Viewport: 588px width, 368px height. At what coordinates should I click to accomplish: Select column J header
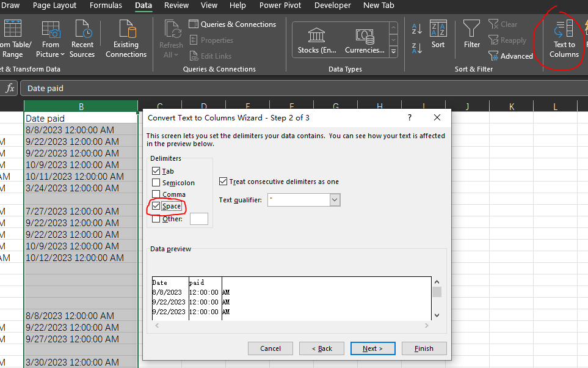click(x=467, y=106)
